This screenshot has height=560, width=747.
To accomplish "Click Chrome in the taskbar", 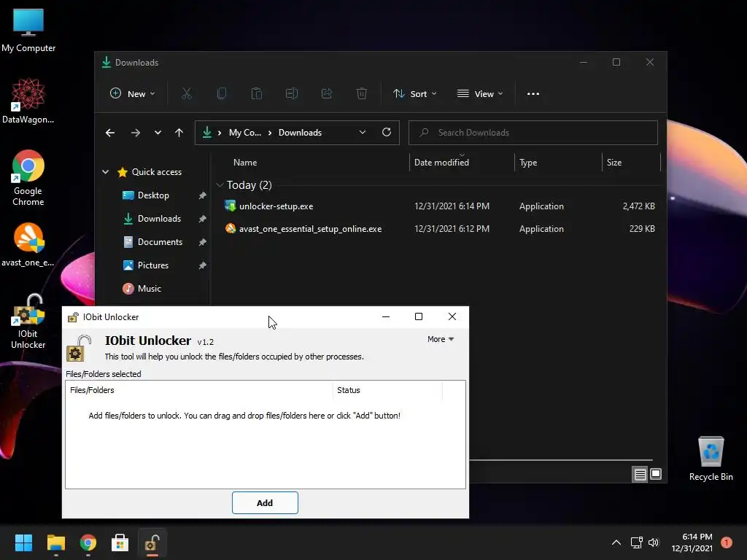I will [88, 542].
